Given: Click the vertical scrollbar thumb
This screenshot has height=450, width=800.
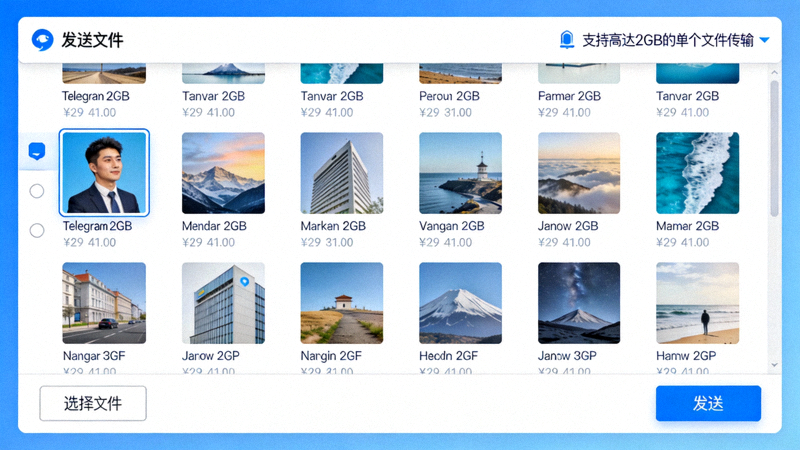Looking at the screenshot, I should pyautogui.click(x=774, y=148).
